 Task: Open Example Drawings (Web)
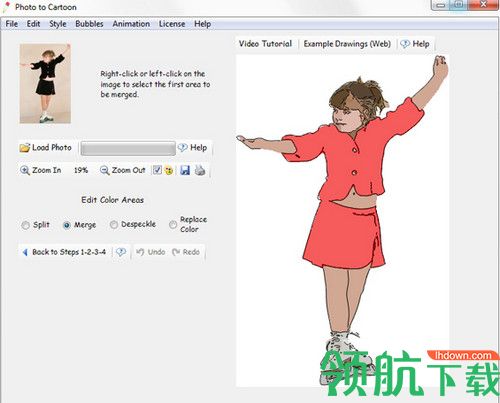click(x=347, y=44)
